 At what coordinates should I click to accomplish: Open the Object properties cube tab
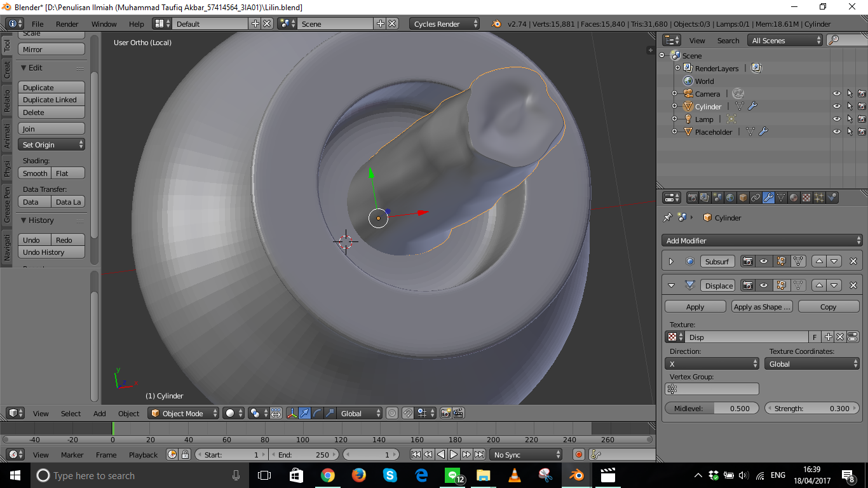click(x=743, y=198)
